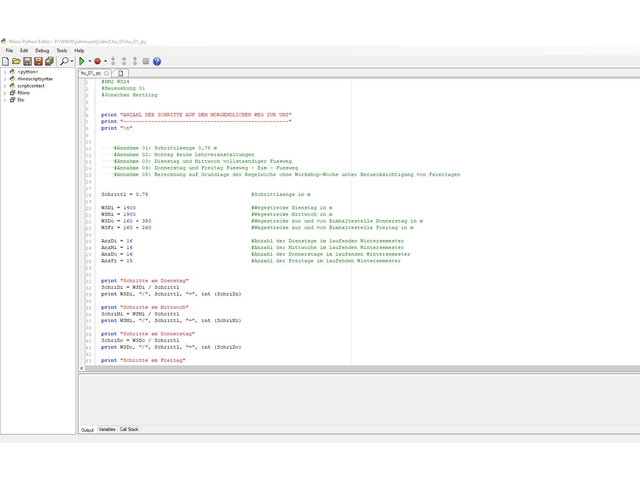The image size is (640, 480).
Task: Open the Debug menu
Action: [x=42, y=51]
